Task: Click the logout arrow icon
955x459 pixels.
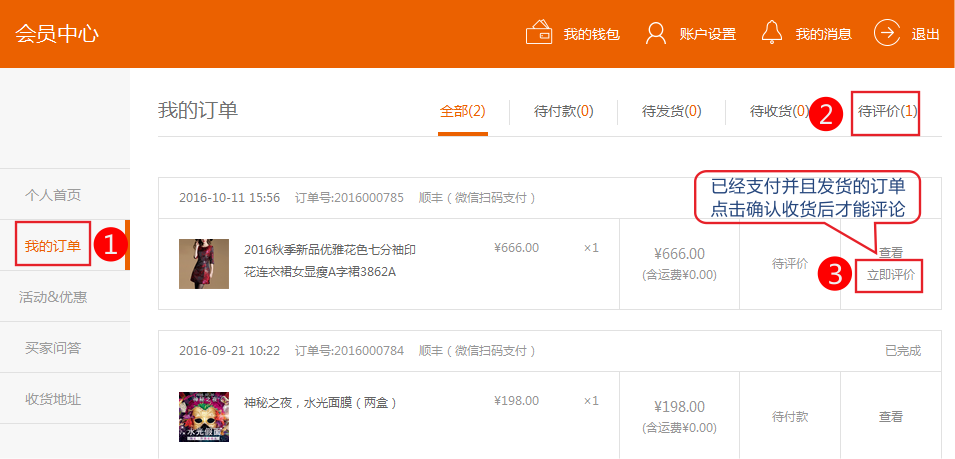Action: (x=887, y=33)
